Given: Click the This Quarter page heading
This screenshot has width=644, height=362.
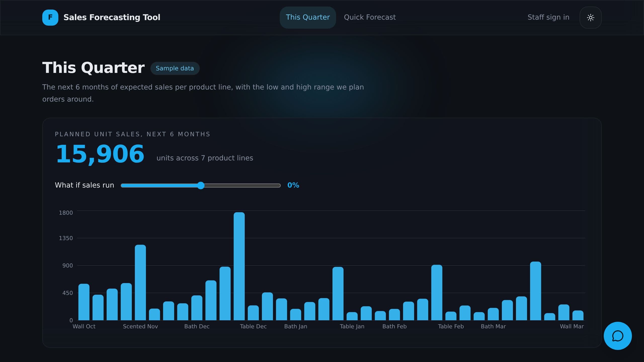Looking at the screenshot, I should [x=93, y=68].
